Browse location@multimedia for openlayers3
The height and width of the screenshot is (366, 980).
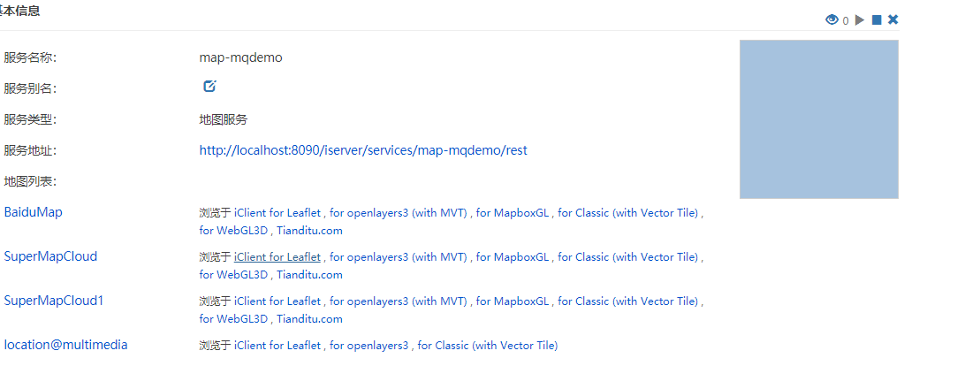click(x=368, y=345)
